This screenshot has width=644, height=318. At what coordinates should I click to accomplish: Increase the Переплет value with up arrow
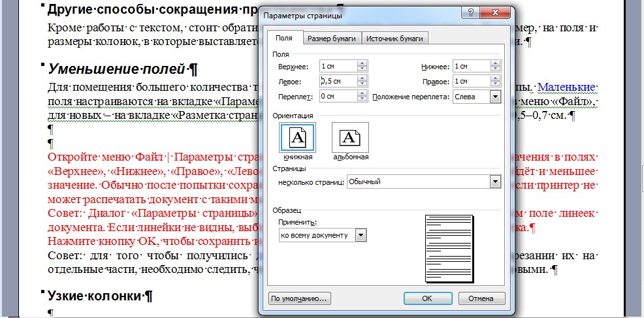[362, 93]
